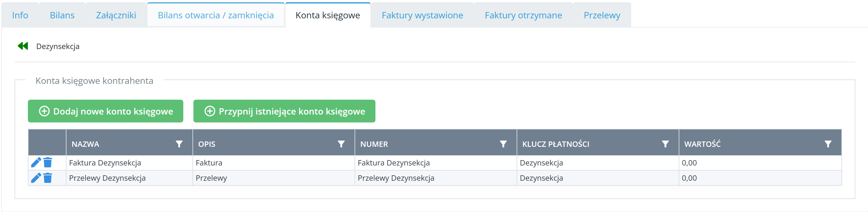Edit the Faktura Dezynsekcja account row
This screenshot has width=868, height=212.
click(x=36, y=162)
